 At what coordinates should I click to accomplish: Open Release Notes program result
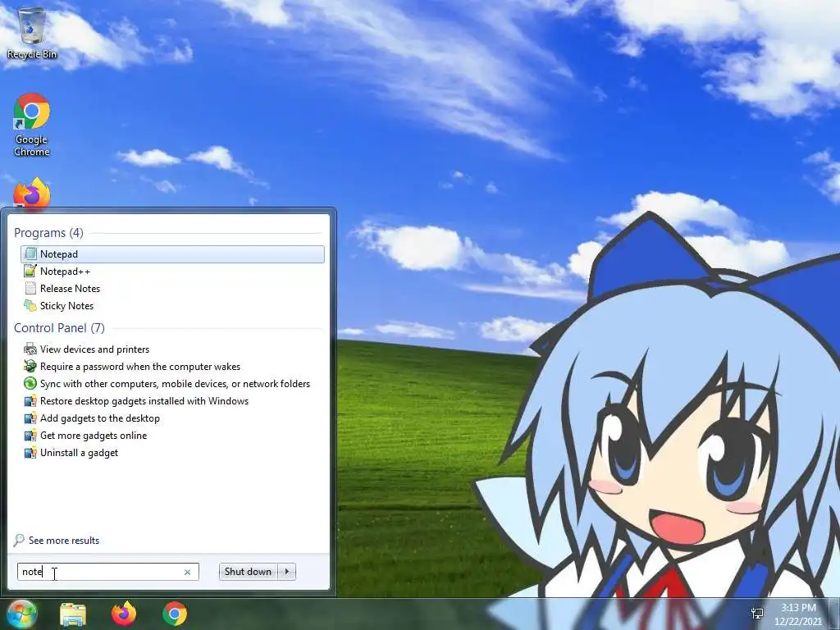70,288
